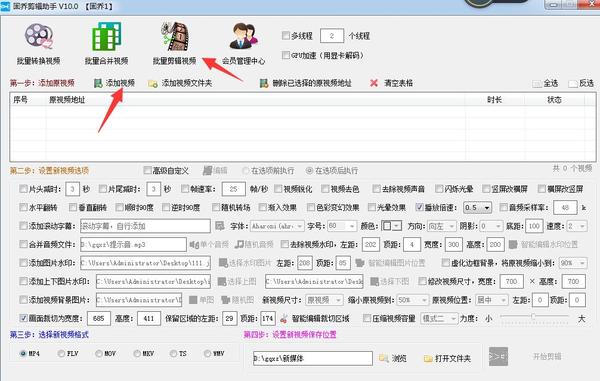Click the gray start icon beside 开始剪辑
This screenshot has width=600, height=381.
click(x=499, y=357)
